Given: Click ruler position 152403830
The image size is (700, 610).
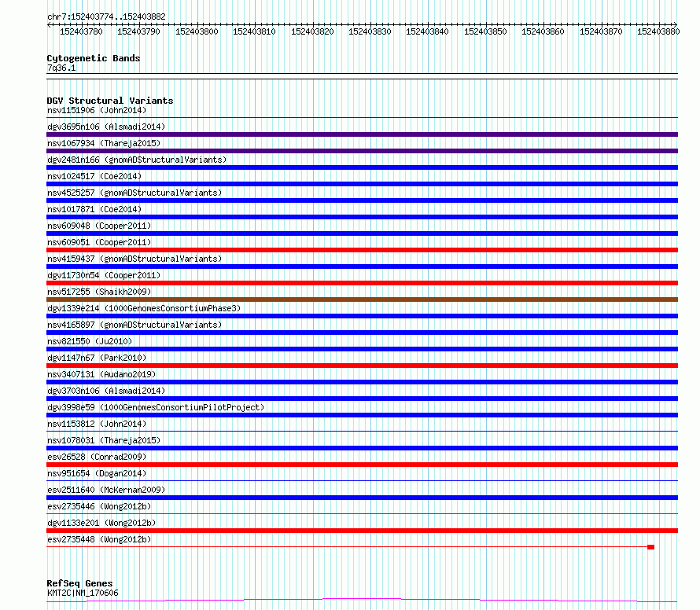Looking at the screenshot, I should [x=370, y=31].
